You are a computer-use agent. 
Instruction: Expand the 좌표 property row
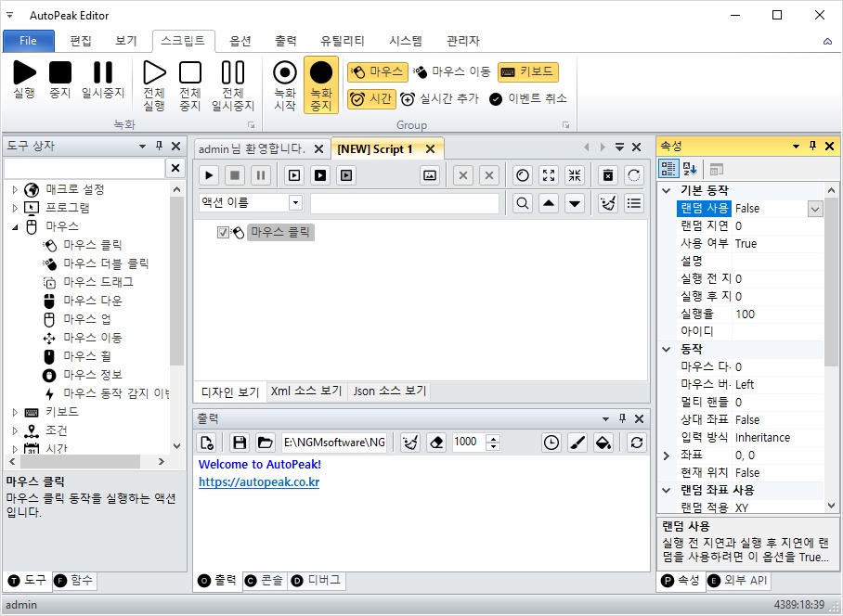click(x=667, y=456)
